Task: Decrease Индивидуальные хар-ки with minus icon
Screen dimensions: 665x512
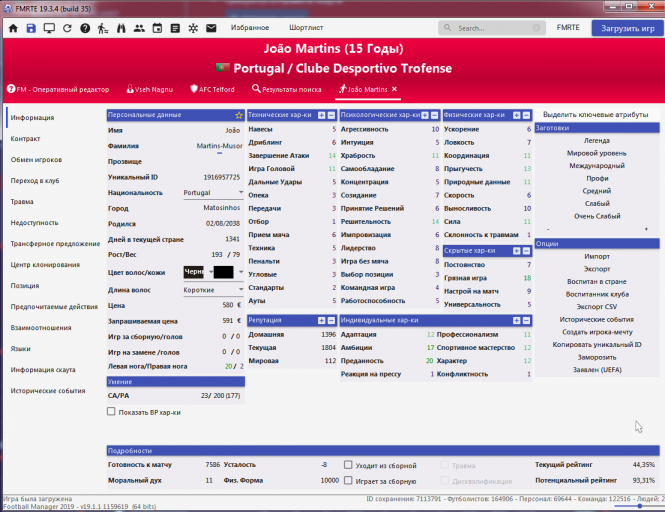Action: [x=526, y=320]
